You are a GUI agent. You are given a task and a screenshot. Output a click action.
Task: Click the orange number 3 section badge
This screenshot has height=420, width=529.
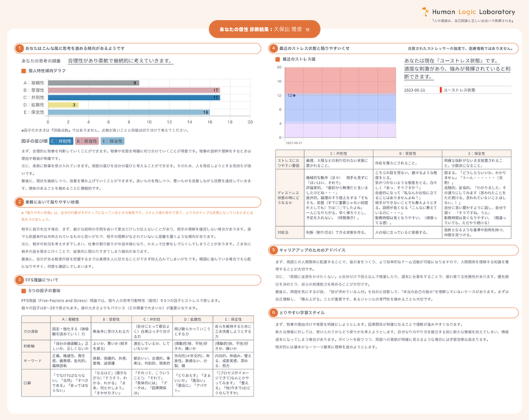(x=19, y=280)
